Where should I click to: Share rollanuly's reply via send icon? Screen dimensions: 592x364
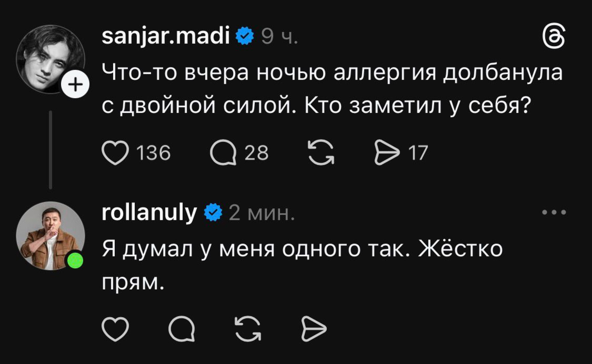[314, 329]
